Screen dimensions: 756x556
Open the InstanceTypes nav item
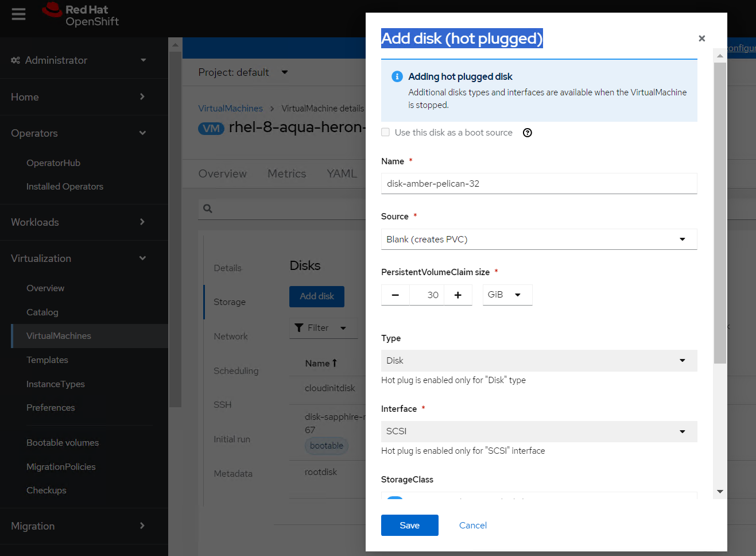56,384
